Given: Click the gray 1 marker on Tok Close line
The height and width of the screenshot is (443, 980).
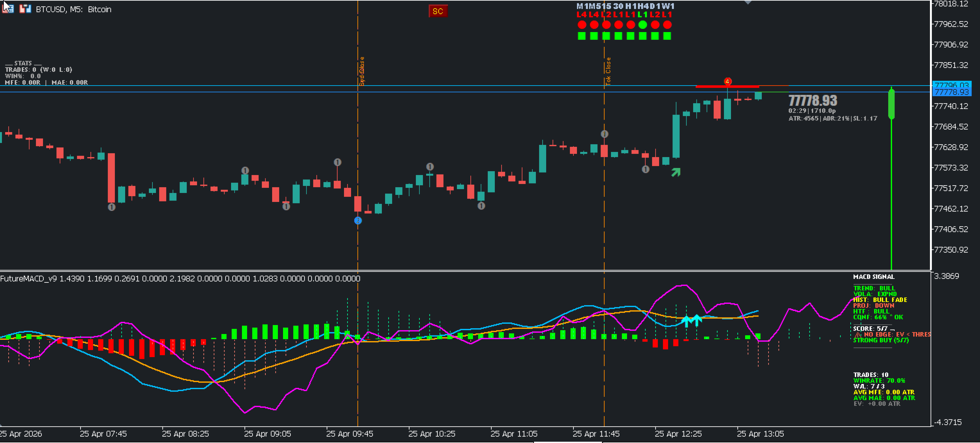Looking at the screenshot, I should point(605,134).
